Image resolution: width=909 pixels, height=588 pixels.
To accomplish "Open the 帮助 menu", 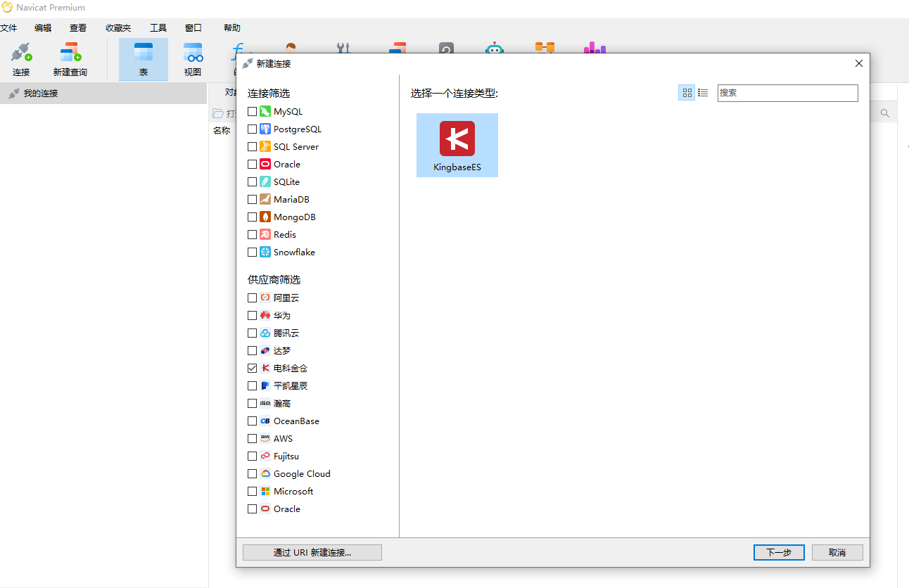I will pos(232,28).
